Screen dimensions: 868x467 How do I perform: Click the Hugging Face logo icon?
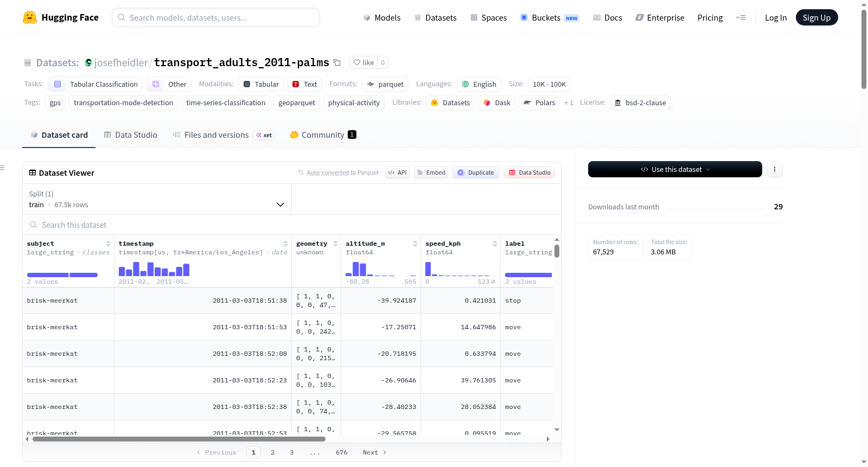(30, 17)
